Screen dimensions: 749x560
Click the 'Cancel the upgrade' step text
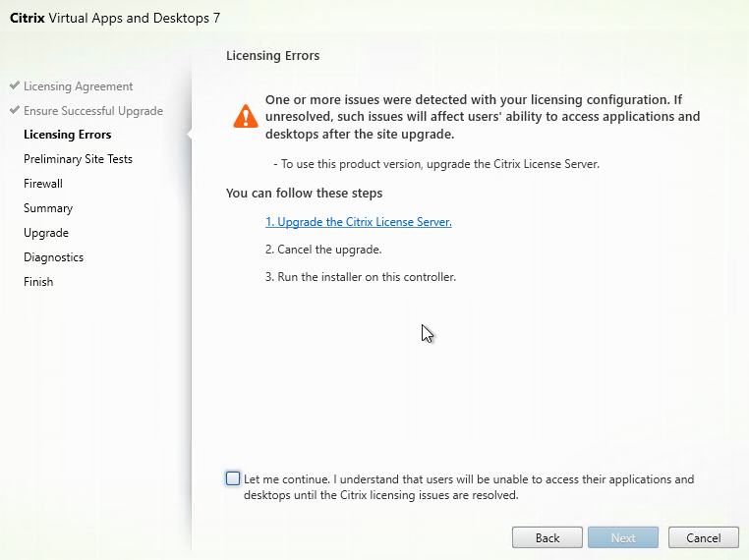pos(323,250)
